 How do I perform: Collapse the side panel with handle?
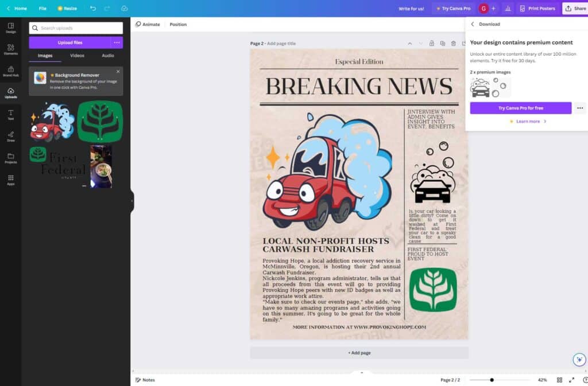point(132,201)
